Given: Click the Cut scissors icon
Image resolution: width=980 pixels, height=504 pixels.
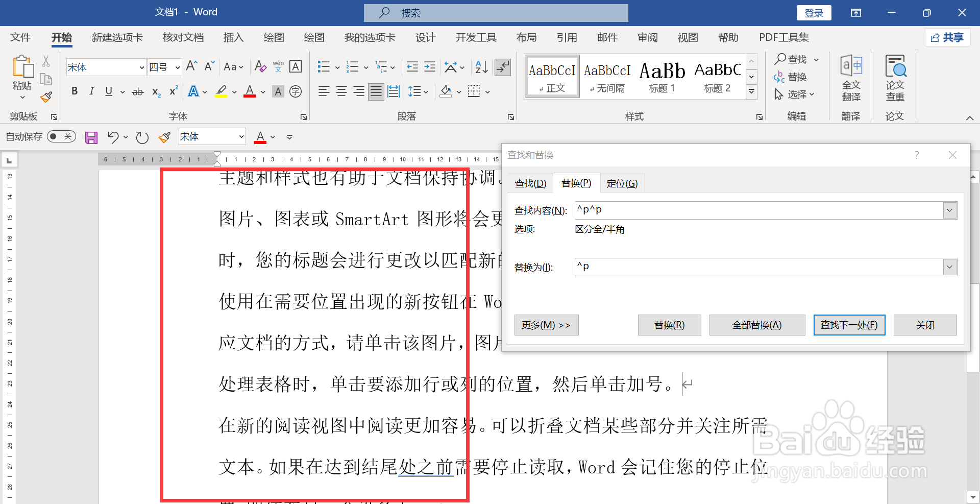Looking at the screenshot, I should pos(46,61).
